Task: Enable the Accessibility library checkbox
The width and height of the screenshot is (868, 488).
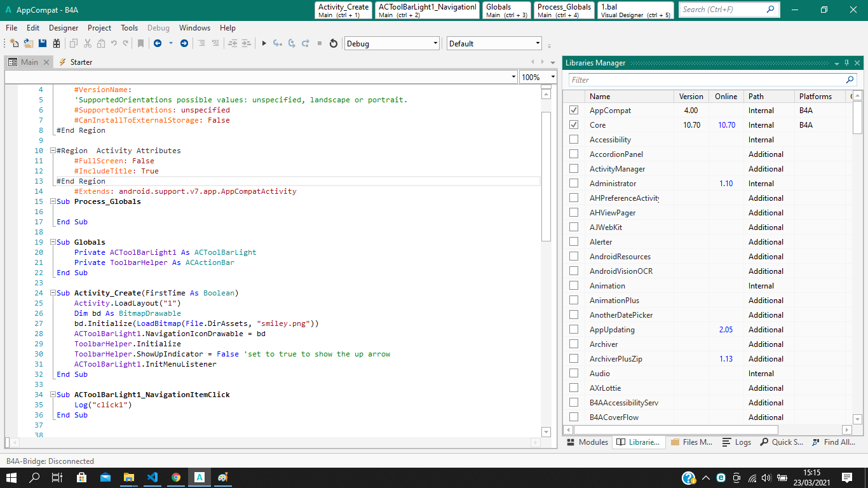Action: point(574,140)
